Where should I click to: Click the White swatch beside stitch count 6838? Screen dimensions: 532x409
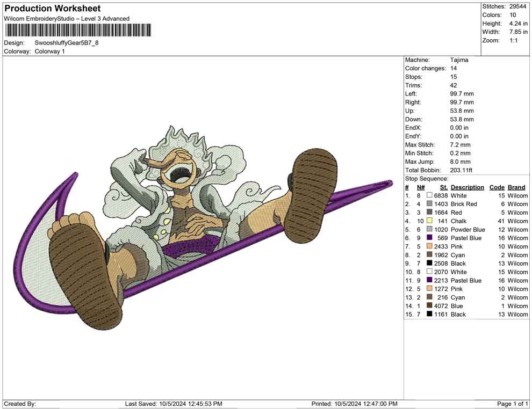[x=429, y=195]
